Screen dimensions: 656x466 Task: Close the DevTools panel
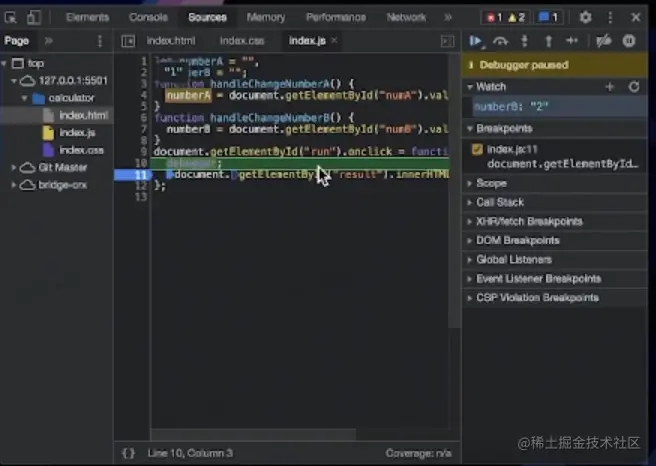(636, 17)
